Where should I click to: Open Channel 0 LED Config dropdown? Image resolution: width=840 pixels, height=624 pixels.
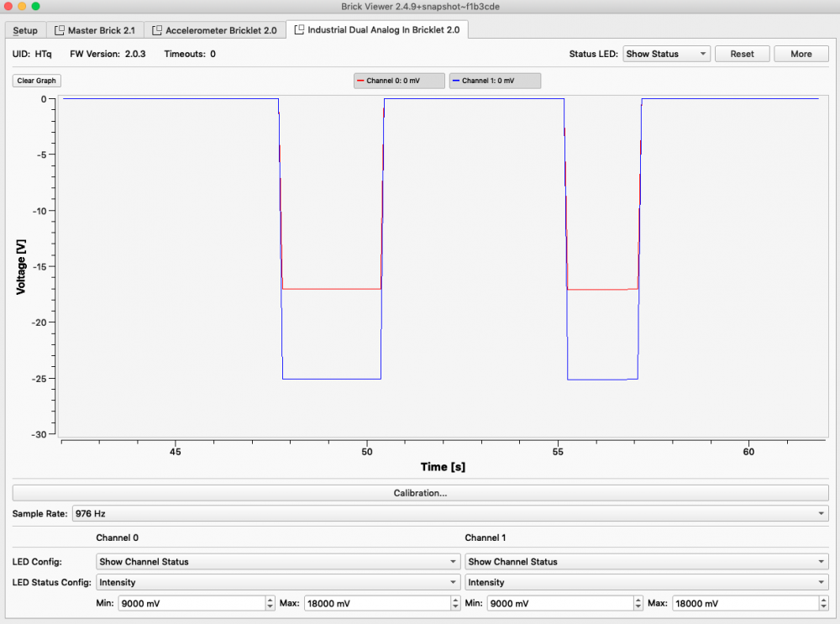277,562
